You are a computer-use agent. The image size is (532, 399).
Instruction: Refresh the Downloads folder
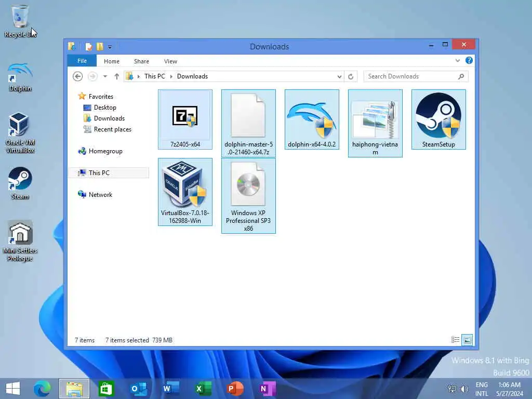pos(351,77)
